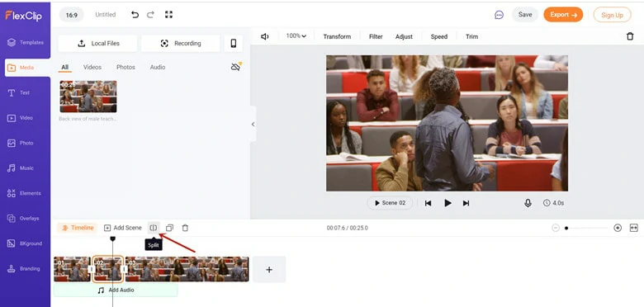644x307 pixels.
Task: Skip to the next scene
Action: click(x=466, y=203)
